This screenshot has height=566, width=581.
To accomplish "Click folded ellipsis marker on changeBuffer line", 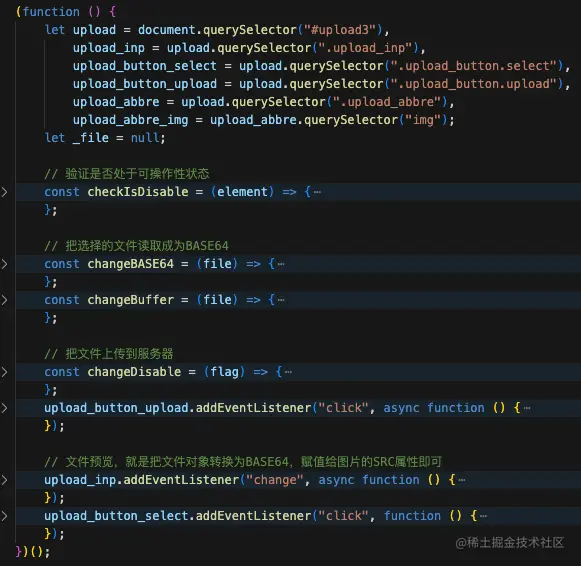I will (x=281, y=300).
